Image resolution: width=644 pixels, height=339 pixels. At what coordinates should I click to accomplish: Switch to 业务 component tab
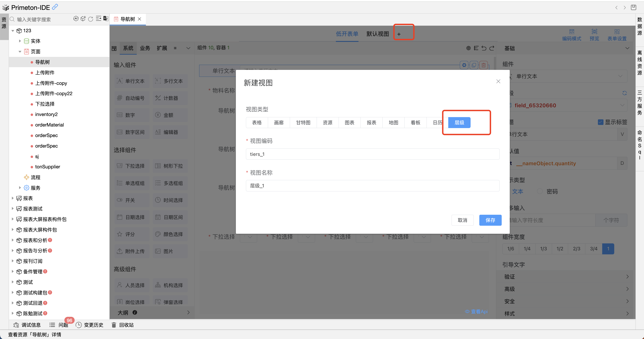coord(145,48)
